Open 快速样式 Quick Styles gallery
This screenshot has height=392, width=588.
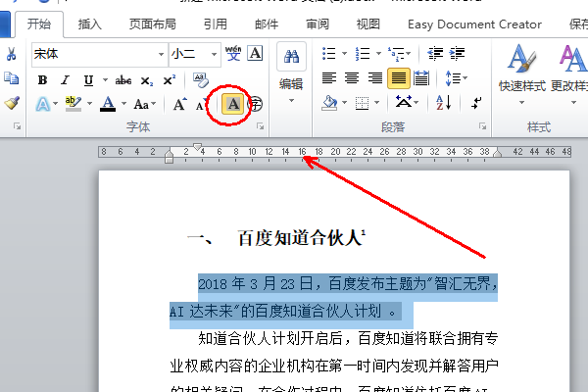[x=521, y=74]
